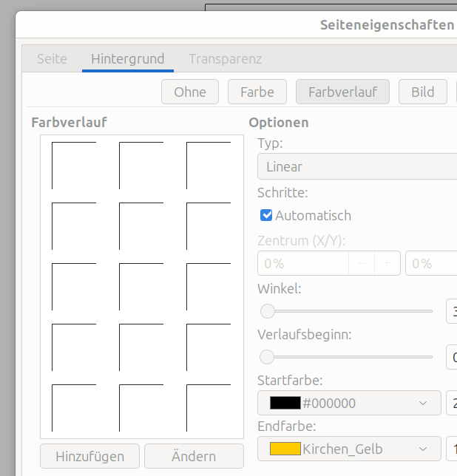Screen dimensions: 457x476
Task: Click the minus stepper for Zentrum X
Action: coord(361,263)
